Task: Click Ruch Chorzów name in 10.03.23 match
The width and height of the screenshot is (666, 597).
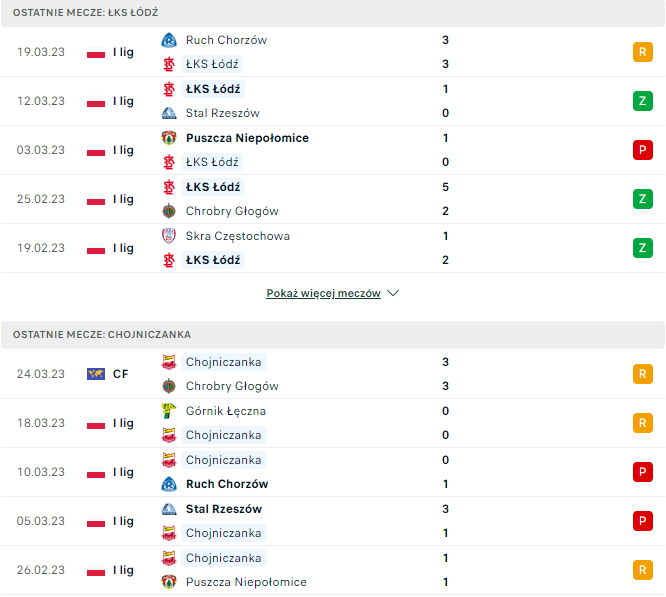Action: click(227, 484)
